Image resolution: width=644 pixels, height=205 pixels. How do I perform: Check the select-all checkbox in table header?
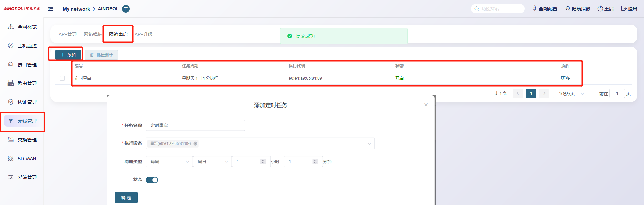[x=61, y=66]
